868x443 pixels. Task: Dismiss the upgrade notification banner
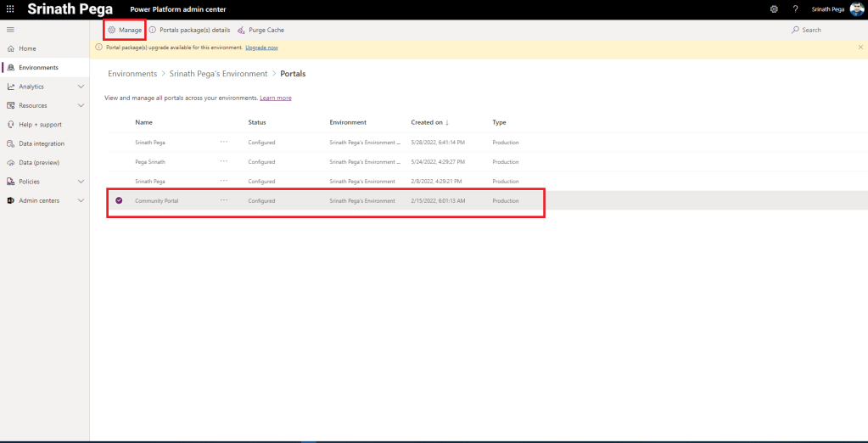[x=860, y=48]
